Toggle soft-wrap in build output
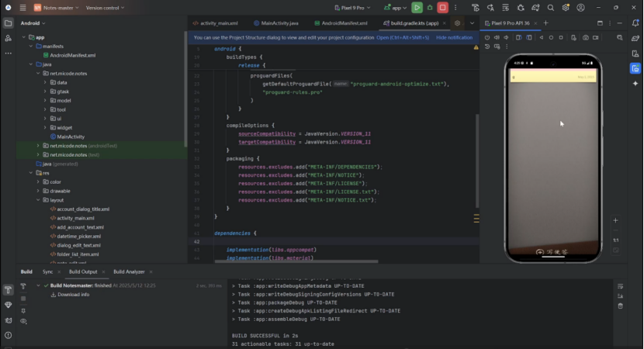 click(620, 286)
